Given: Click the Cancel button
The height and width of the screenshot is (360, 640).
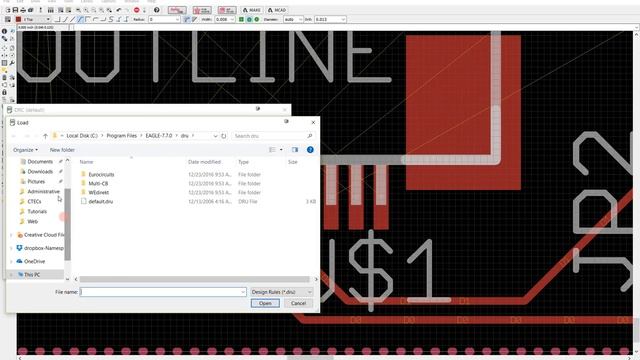Looking at the screenshot, I should [x=298, y=303].
